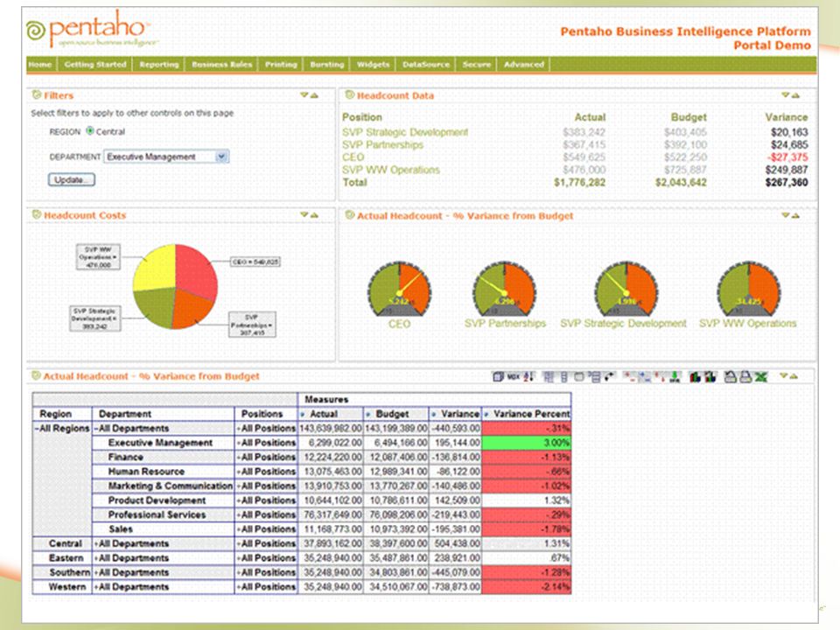This screenshot has width=840, height=630.
Task: Sort by the Actual column arrow
Action: coord(304,415)
